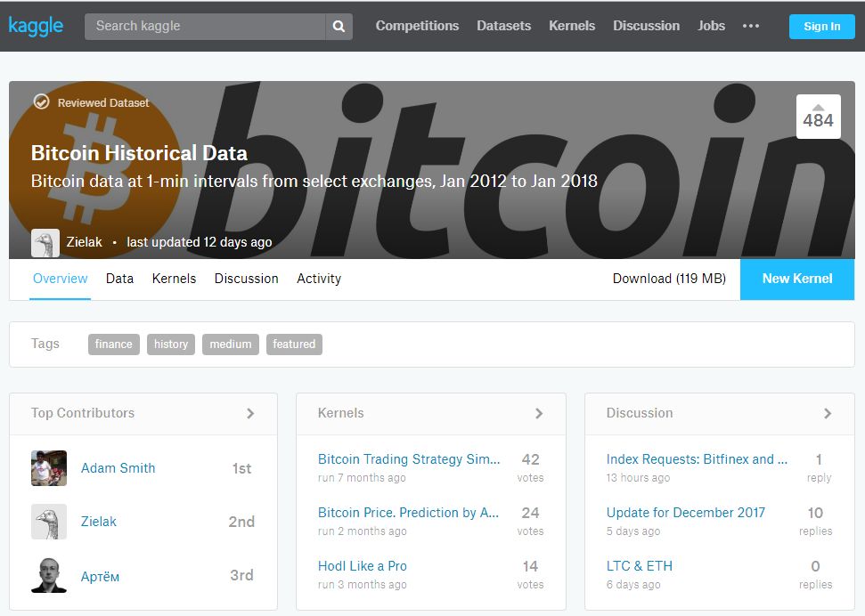Open Kernels in the top navigation
865x616 pixels.
572,26
